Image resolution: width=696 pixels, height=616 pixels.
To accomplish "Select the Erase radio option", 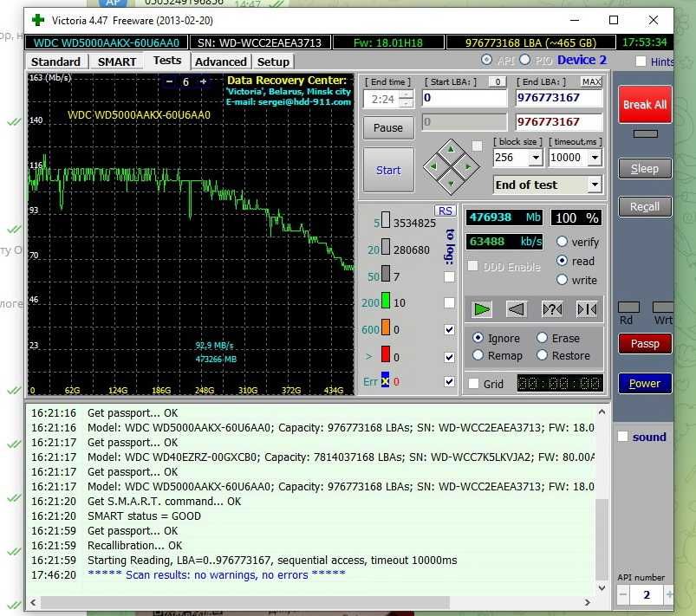I will pyautogui.click(x=542, y=338).
